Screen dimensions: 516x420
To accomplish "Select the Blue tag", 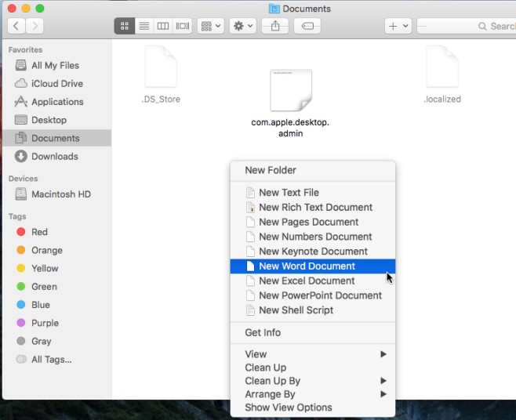I will pyautogui.click(x=56, y=305).
